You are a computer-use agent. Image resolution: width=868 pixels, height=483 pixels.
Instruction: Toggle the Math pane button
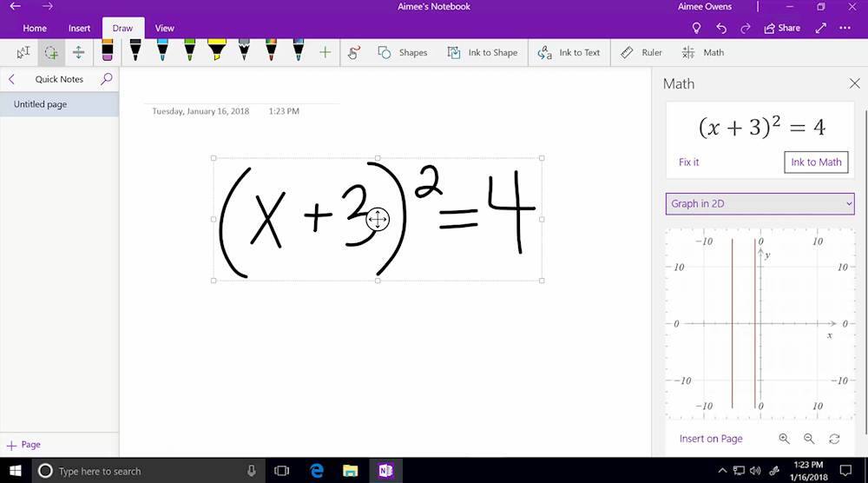coord(703,52)
